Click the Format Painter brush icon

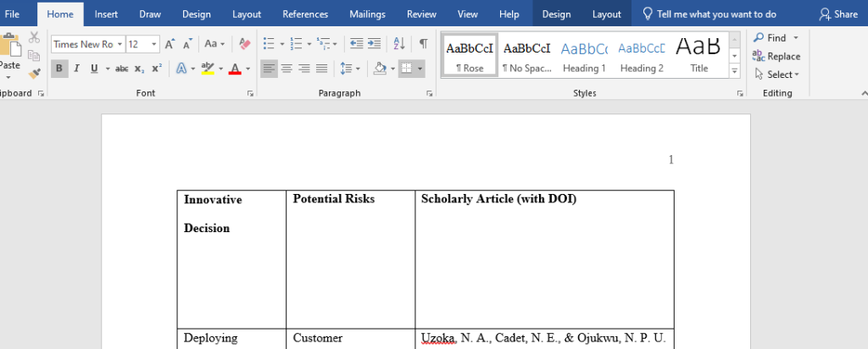[x=35, y=74]
